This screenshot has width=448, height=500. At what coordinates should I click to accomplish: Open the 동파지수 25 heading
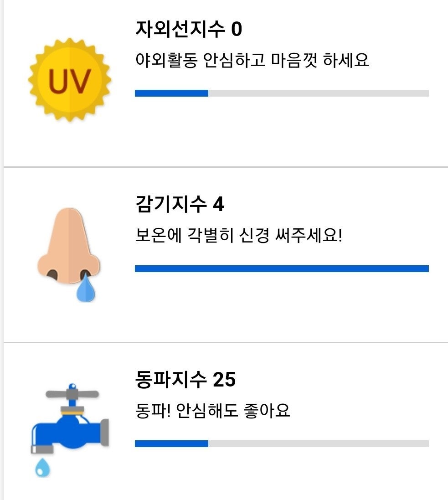pyautogui.click(x=185, y=380)
